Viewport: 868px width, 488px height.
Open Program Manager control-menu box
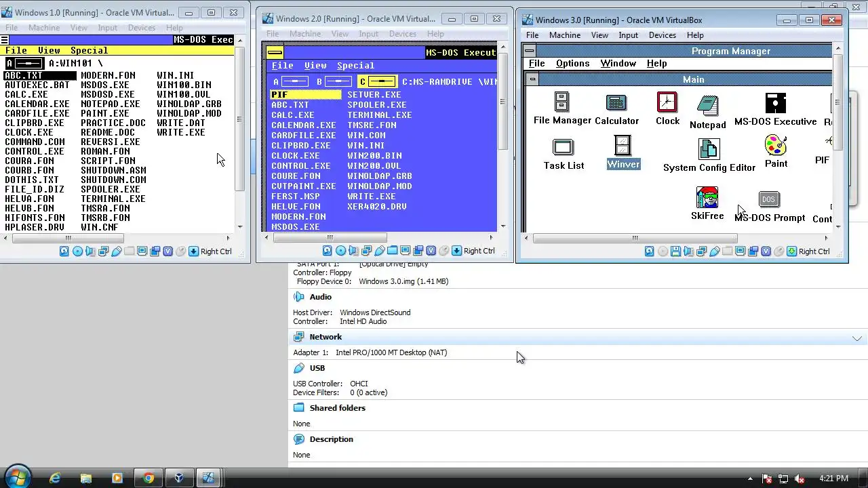coord(529,51)
